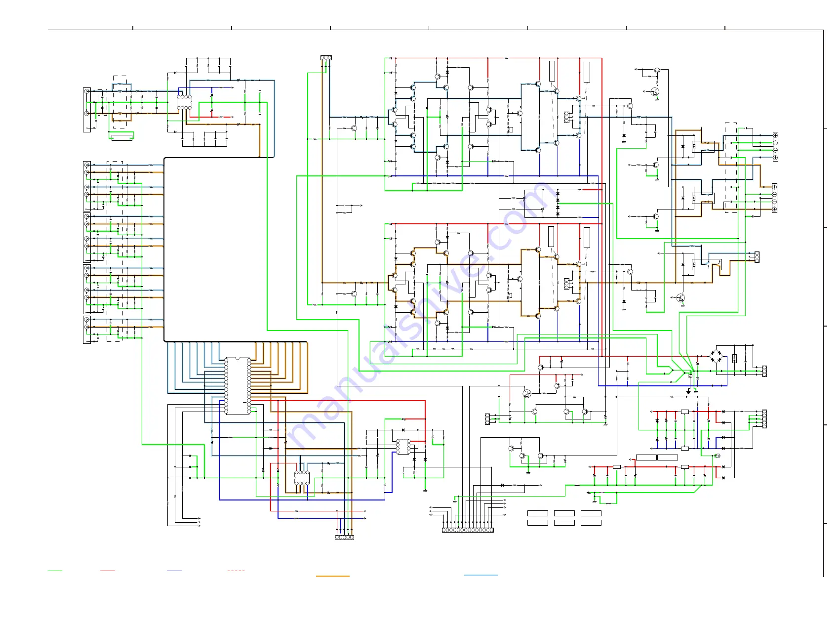Click the green line legend sample
This screenshot has height=624, width=840.
click(55, 571)
